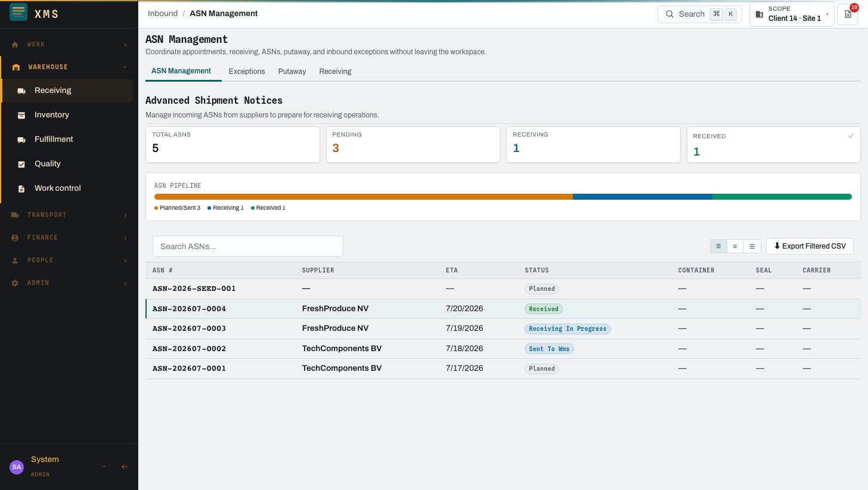Click the checkmark icon on Received card

pos(851,136)
